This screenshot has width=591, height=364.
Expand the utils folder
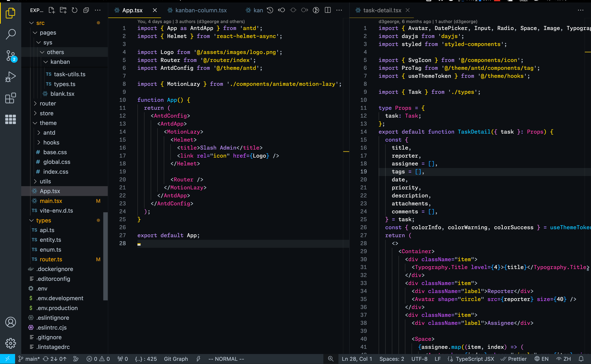tap(45, 181)
